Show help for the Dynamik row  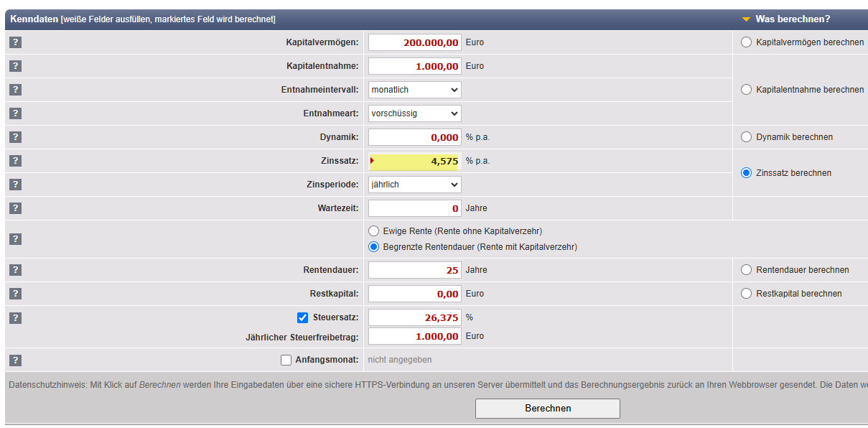[15, 137]
